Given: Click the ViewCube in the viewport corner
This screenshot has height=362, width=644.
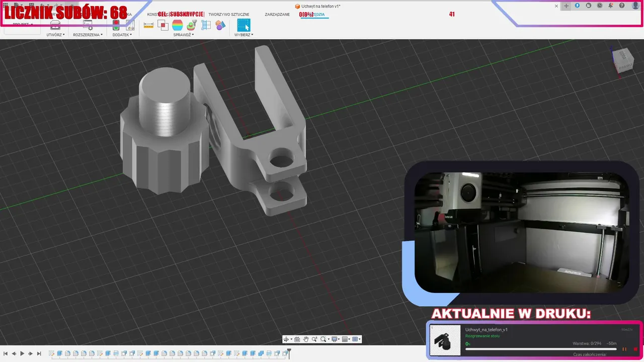Looking at the screenshot, I should [x=622, y=61].
